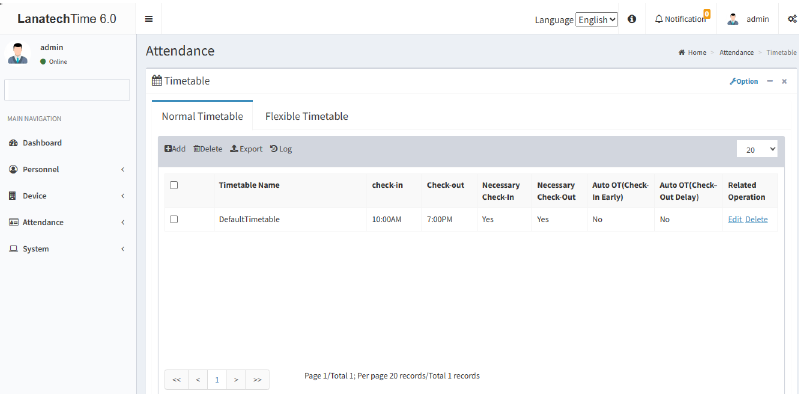Click the Online status under admin

click(54, 62)
